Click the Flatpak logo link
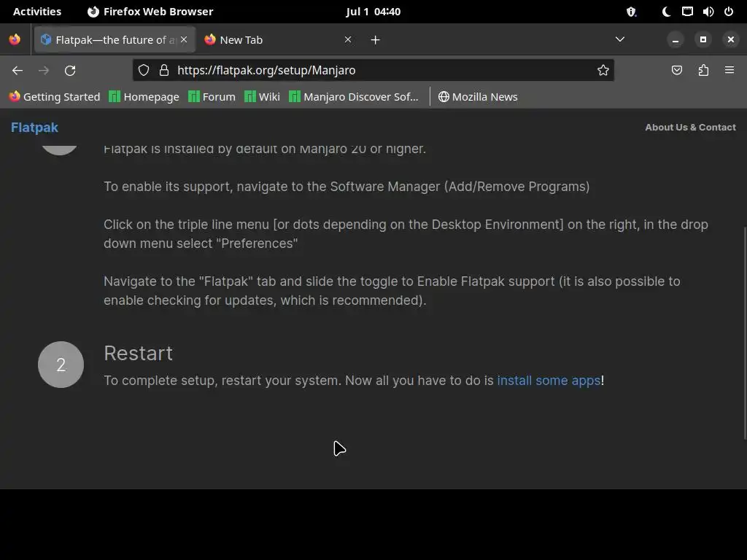 tap(34, 128)
